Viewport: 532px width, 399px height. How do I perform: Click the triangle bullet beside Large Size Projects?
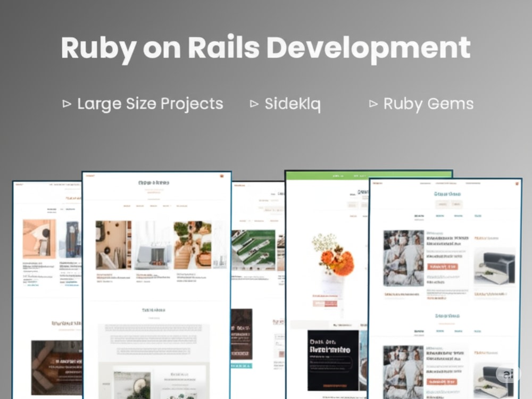(x=67, y=104)
